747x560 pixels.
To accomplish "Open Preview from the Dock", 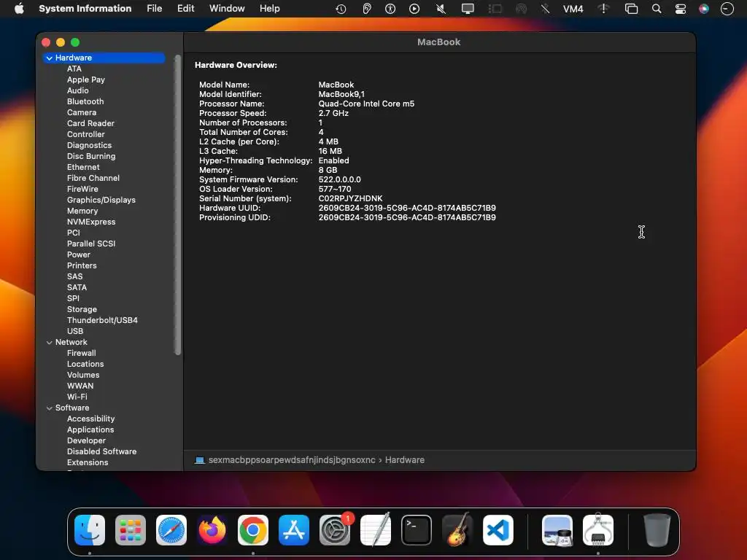I will [557, 530].
